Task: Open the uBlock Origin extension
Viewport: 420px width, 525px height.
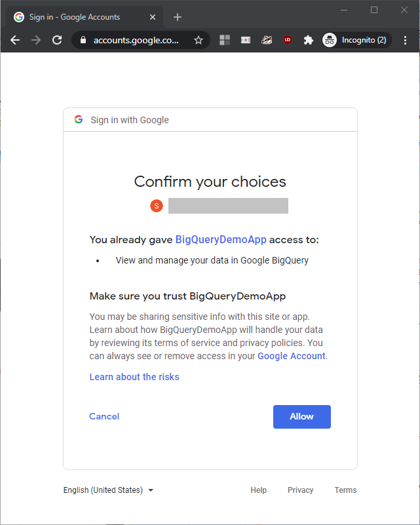Action: (287, 40)
